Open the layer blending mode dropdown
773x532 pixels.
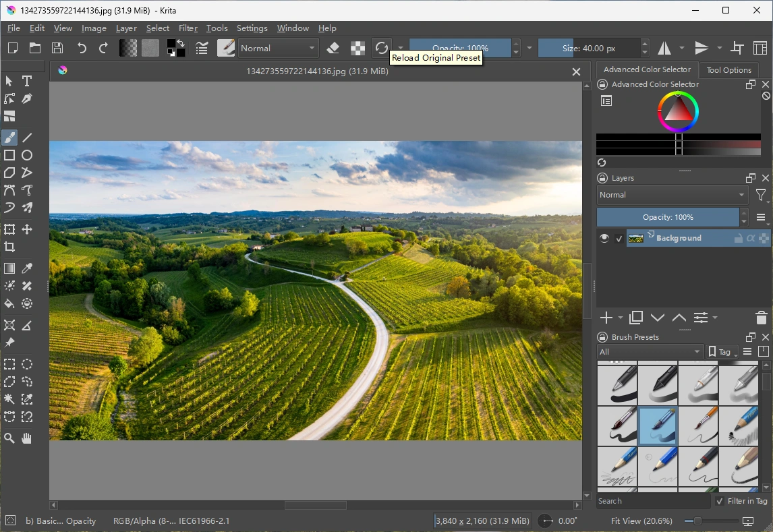(672, 195)
